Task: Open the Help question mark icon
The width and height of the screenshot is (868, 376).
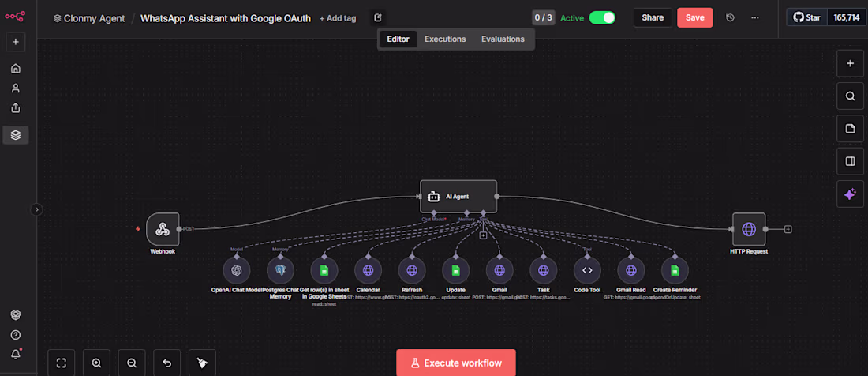Action: (16, 334)
